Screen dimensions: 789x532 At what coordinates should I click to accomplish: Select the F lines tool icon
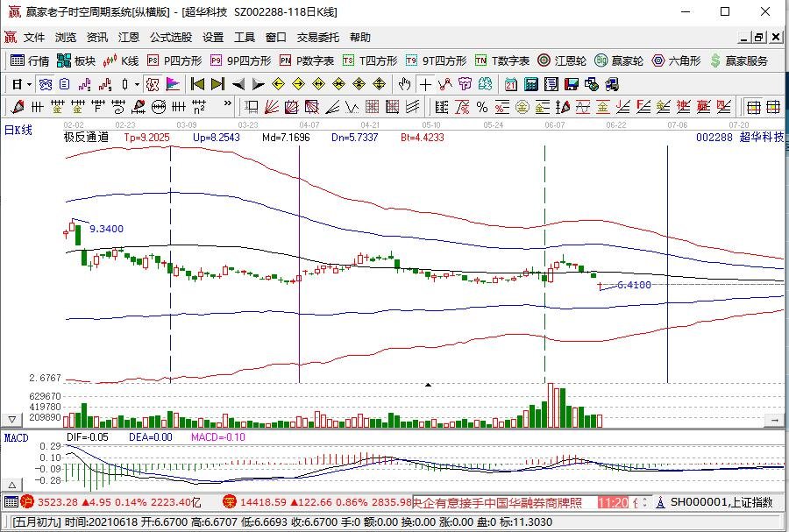tap(643, 106)
